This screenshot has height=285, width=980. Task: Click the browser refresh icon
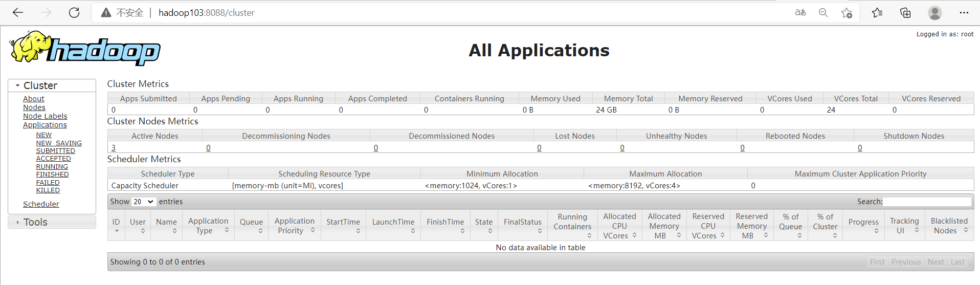[x=74, y=13]
